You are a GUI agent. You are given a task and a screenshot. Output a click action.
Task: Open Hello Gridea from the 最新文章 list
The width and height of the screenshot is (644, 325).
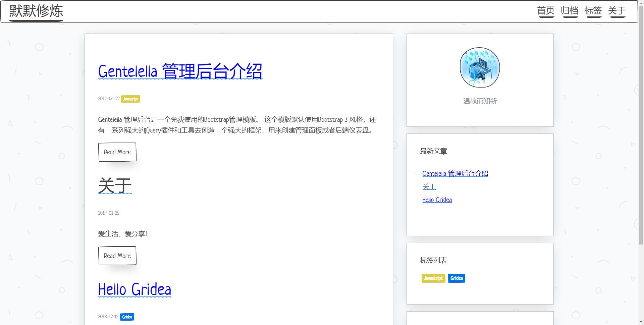[437, 200]
